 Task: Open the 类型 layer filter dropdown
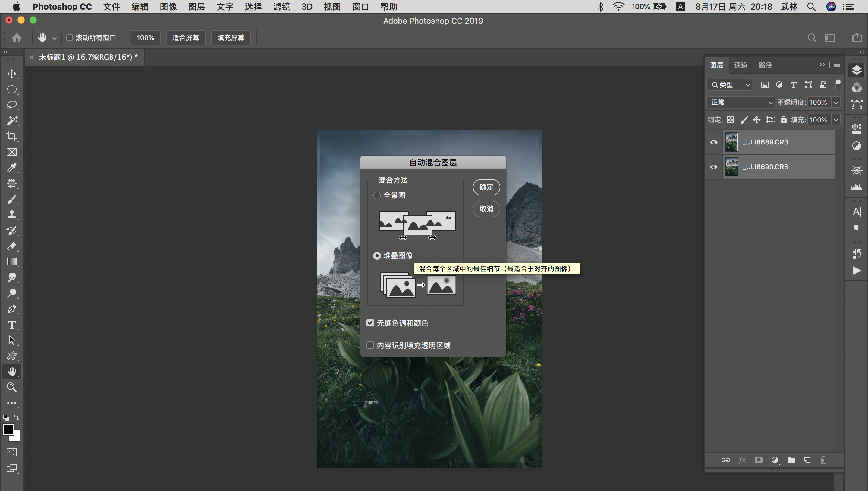point(729,85)
